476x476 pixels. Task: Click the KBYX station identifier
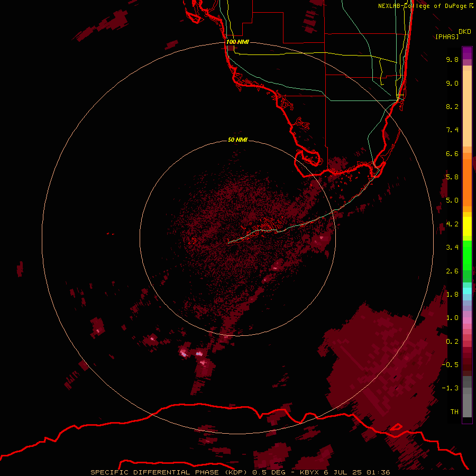(309, 472)
